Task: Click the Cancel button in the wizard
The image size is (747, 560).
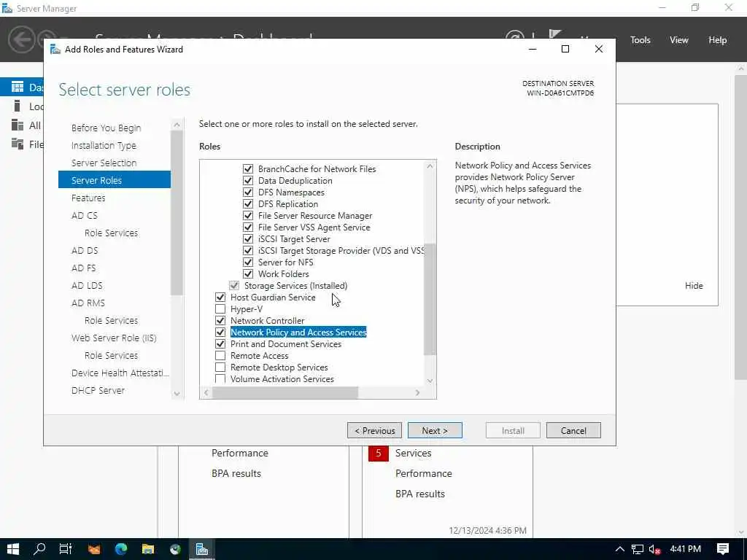Action: (573, 430)
